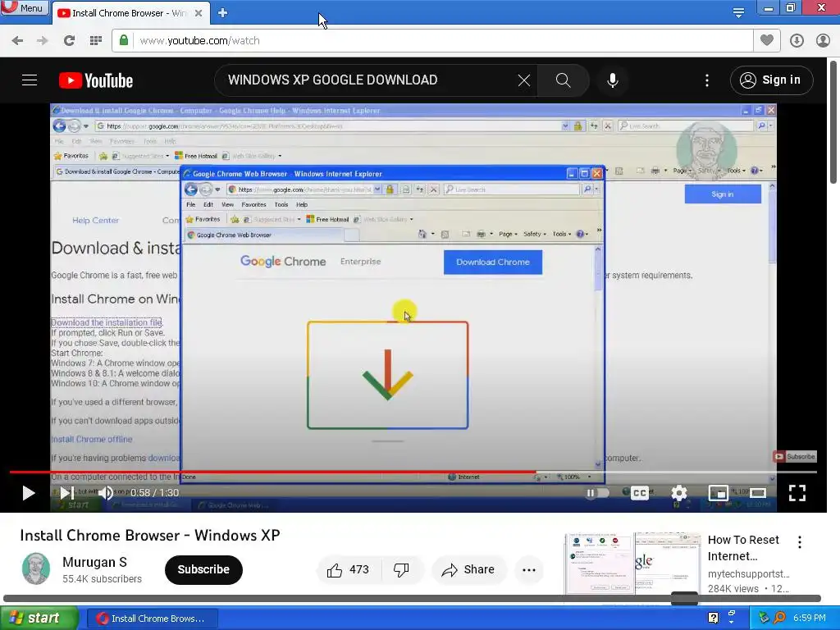Open a new tab with the plus button

click(223, 13)
